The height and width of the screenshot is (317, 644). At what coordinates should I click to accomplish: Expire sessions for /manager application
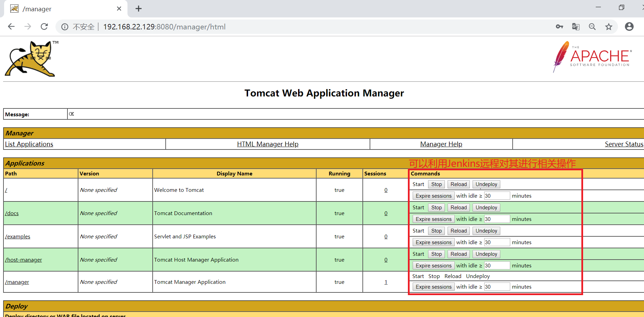434,287
